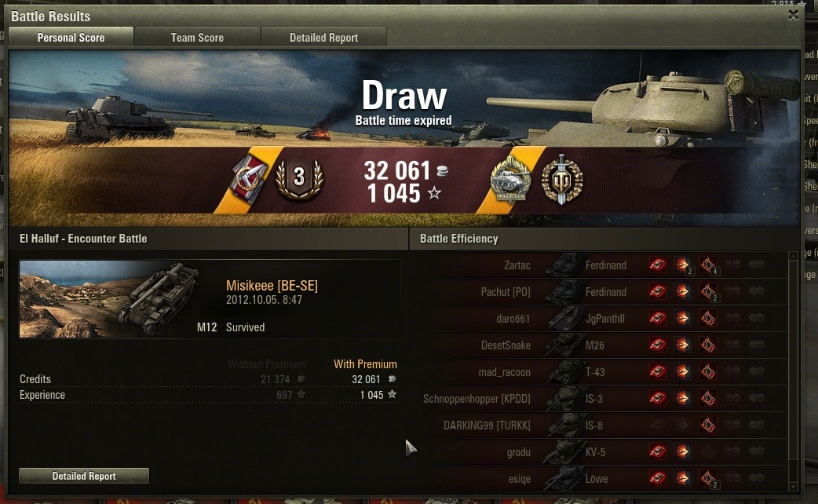The width and height of the screenshot is (818, 504).
Task: Click the tank emblem achievement medal
Action: (x=510, y=179)
